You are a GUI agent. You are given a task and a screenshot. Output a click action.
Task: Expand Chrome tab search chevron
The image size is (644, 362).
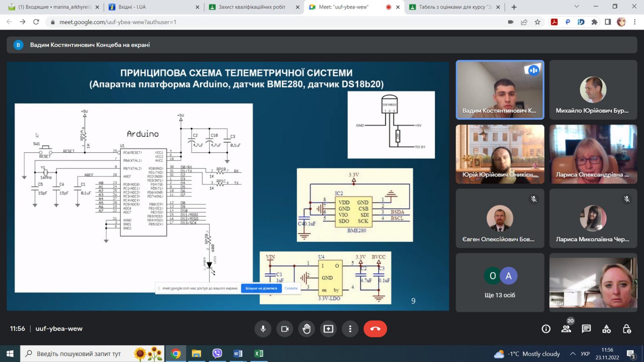pyautogui.click(x=576, y=6)
